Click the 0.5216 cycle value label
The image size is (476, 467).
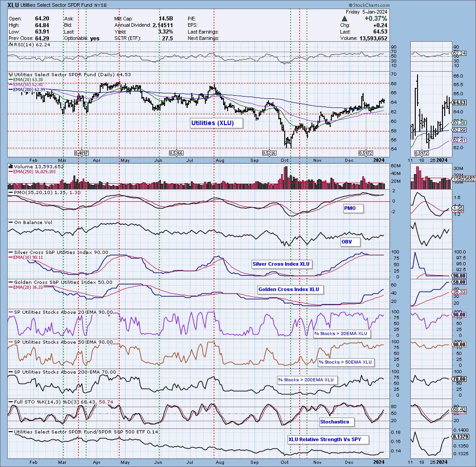(x=269, y=153)
